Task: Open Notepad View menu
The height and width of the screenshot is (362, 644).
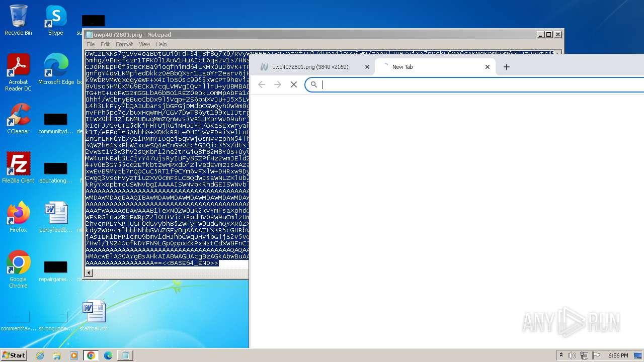Action: pos(144,44)
